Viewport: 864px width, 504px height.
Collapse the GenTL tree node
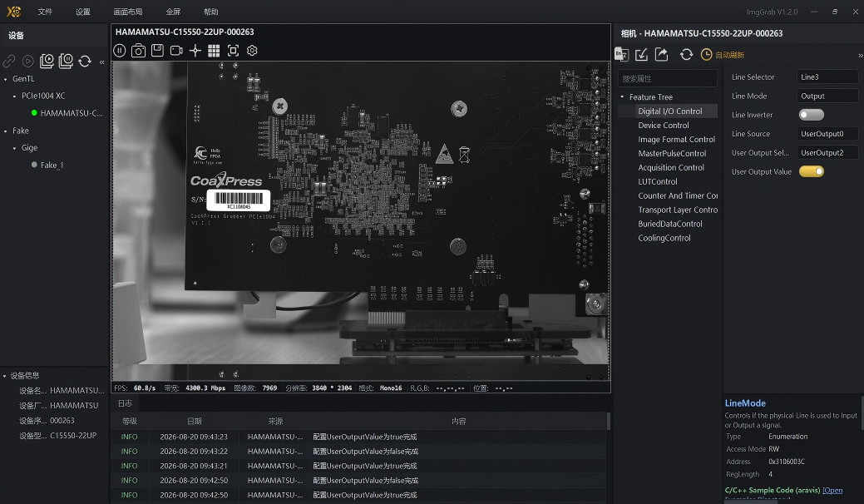coord(6,79)
